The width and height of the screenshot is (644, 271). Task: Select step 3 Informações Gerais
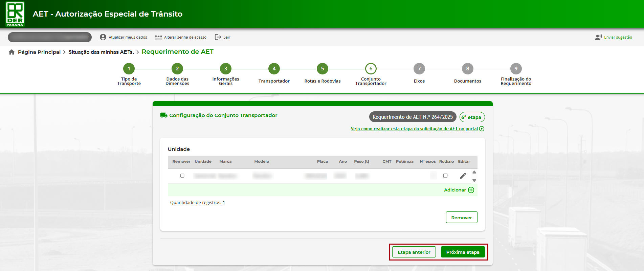point(226,69)
